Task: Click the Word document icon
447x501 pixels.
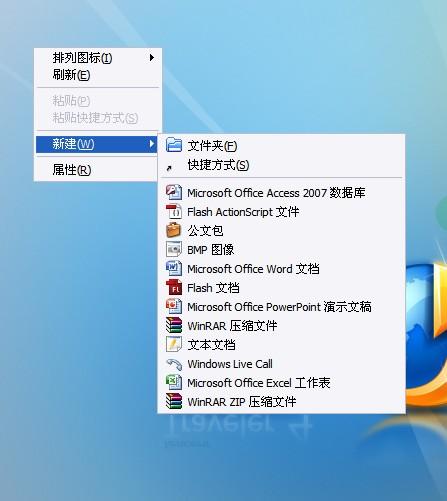Action: (174, 268)
